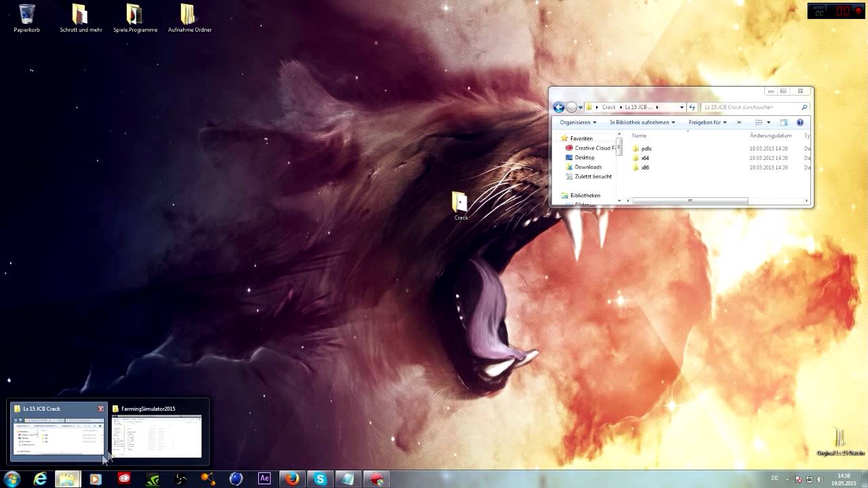Click the file list scroll right arrow

806,201
